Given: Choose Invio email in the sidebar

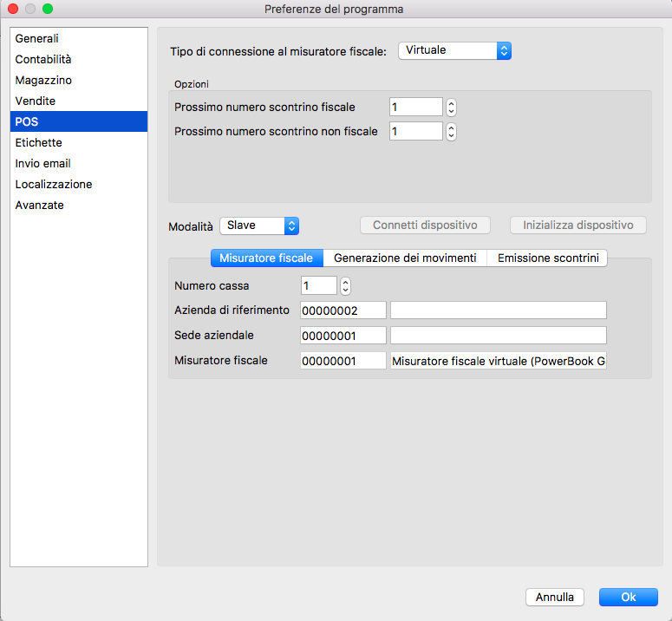Looking at the screenshot, I should click(x=43, y=164).
